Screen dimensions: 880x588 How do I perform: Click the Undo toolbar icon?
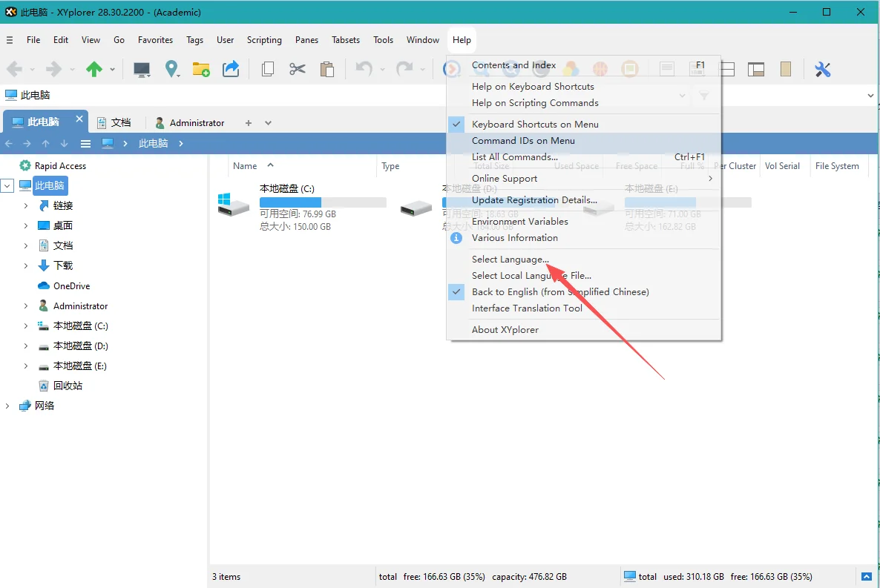coord(364,69)
